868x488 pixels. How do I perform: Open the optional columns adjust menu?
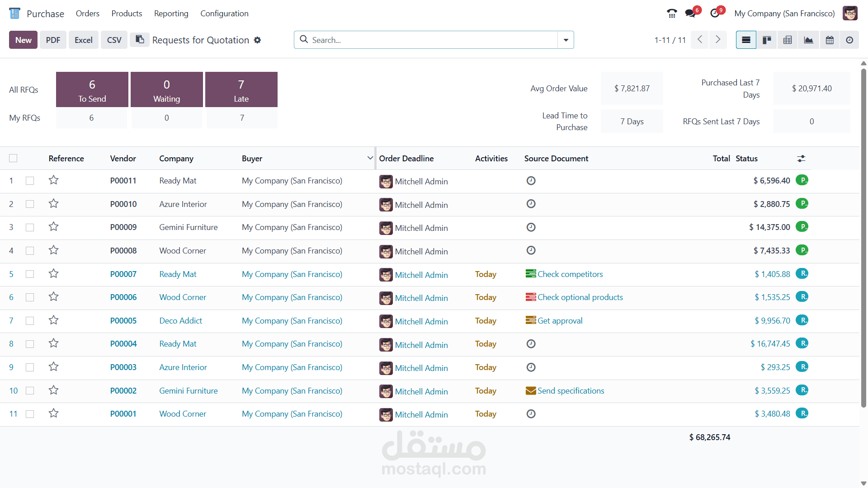click(801, 159)
